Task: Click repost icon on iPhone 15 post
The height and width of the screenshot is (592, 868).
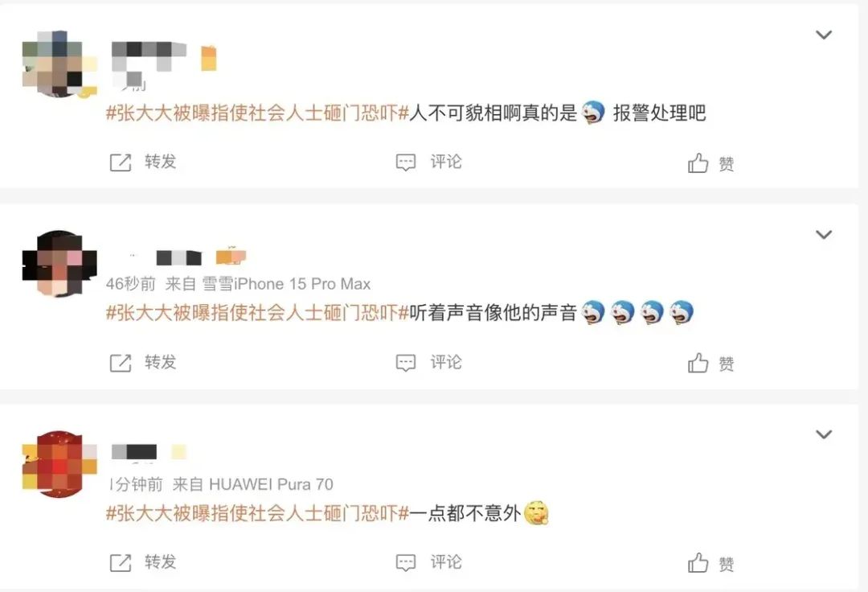Action: click(x=120, y=363)
